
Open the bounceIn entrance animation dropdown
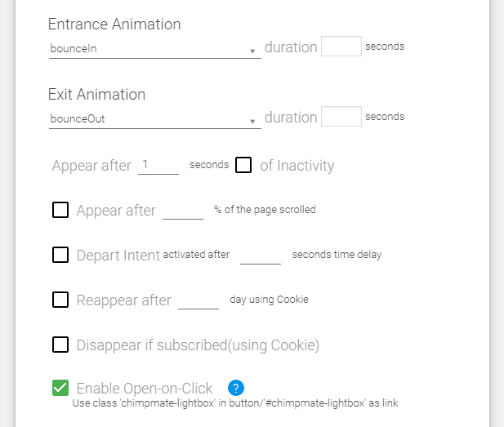pyautogui.click(x=155, y=48)
